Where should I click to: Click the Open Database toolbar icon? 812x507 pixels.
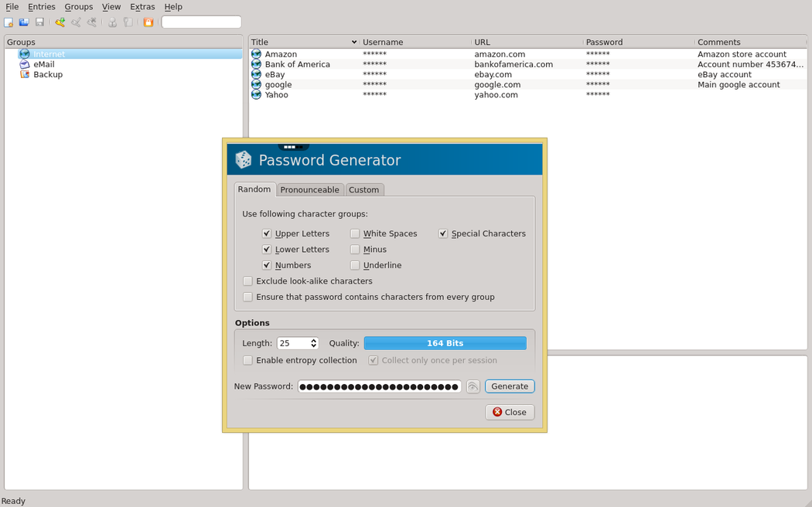pos(24,22)
